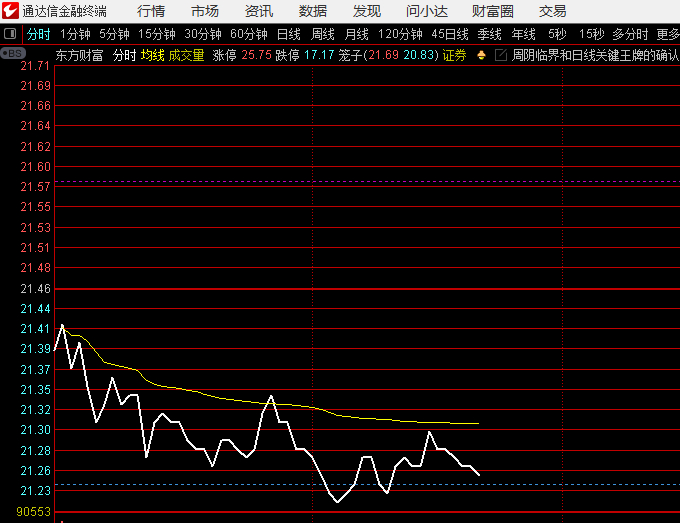Click the 21.46 previous close axis label
This screenshot has width=680, height=523.
pos(36,288)
